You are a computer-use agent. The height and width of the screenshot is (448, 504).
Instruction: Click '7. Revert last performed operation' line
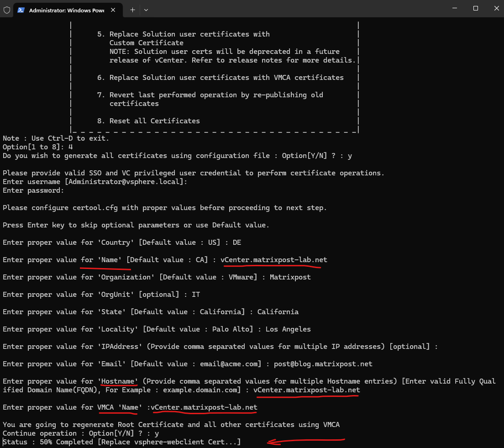click(210, 95)
